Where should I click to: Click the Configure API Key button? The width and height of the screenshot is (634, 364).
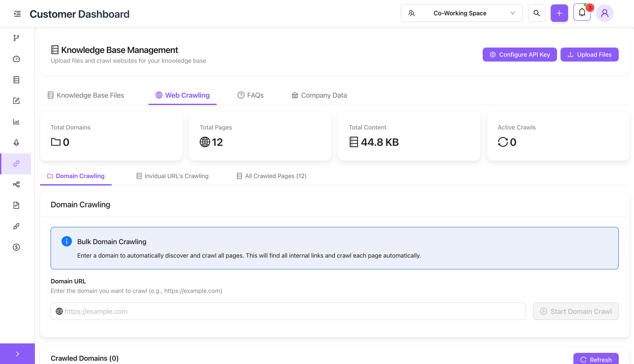(519, 55)
